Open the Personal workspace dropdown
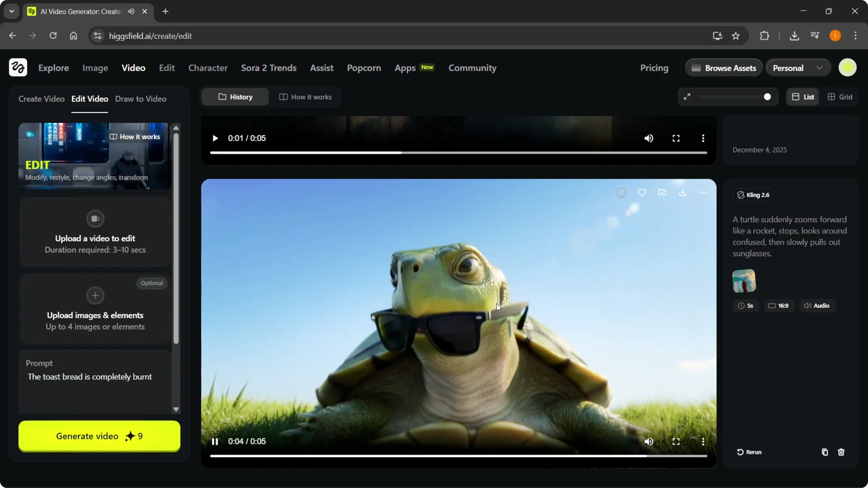868x488 pixels. [798, 67]
